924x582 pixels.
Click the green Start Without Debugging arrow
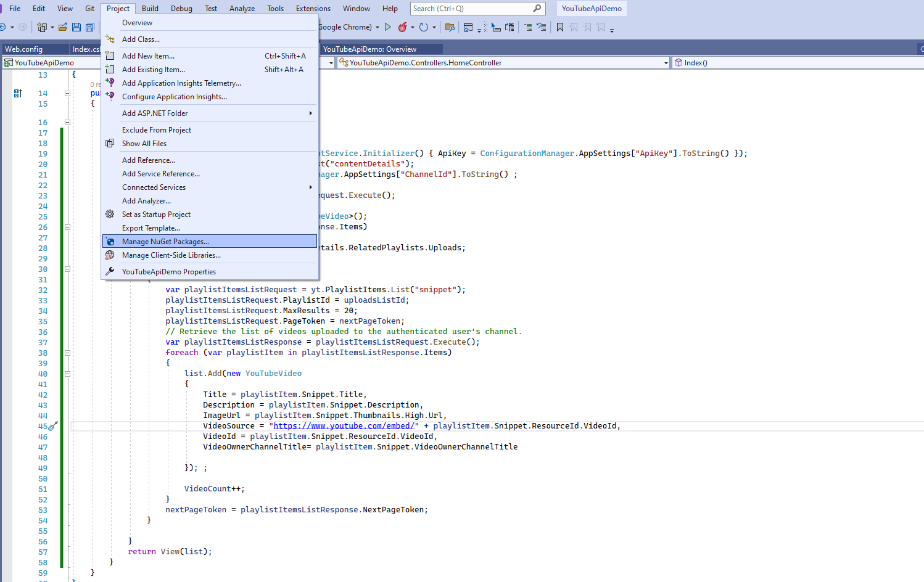click(x=388, y=27)
